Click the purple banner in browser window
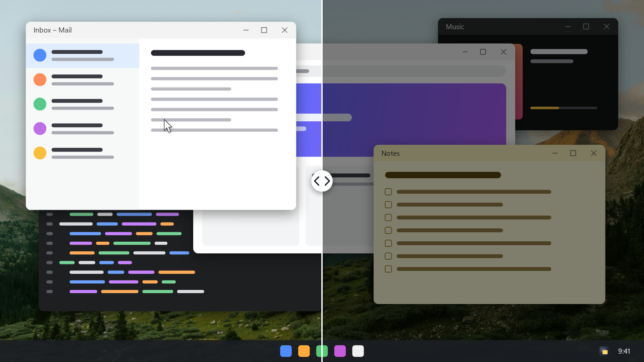 [401, 120]
